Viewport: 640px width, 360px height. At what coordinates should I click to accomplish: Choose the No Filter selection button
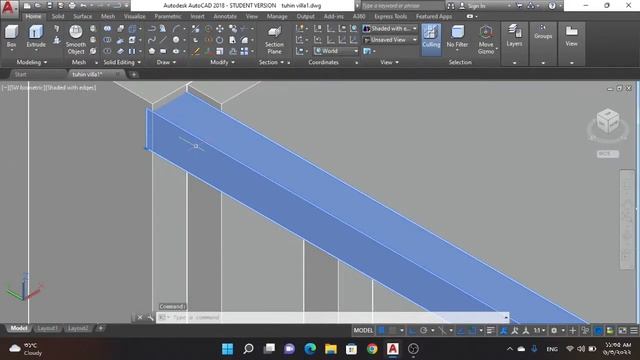coord(457,36)
